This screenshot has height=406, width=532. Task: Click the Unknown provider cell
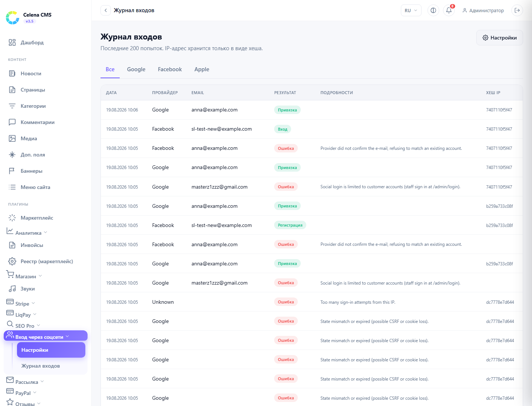163,302
